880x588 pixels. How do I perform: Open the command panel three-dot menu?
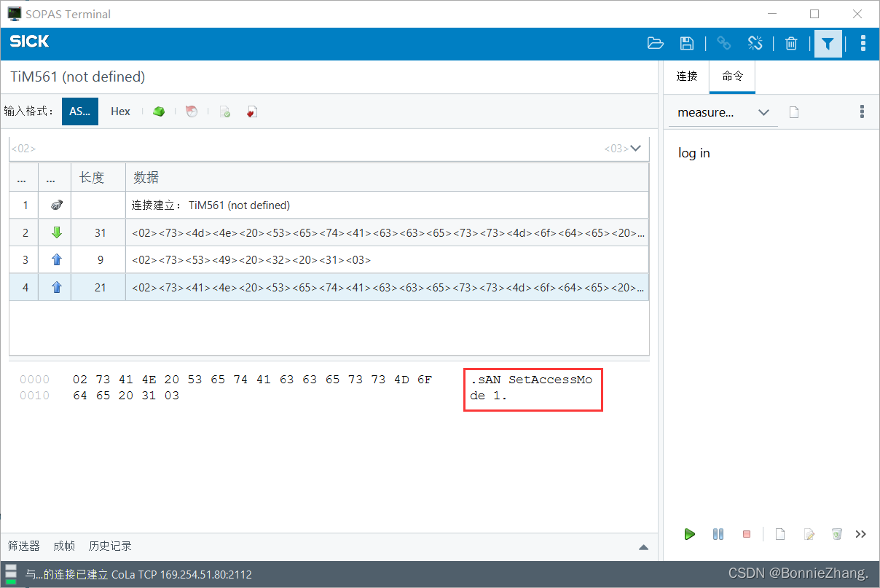click(863, 111)
